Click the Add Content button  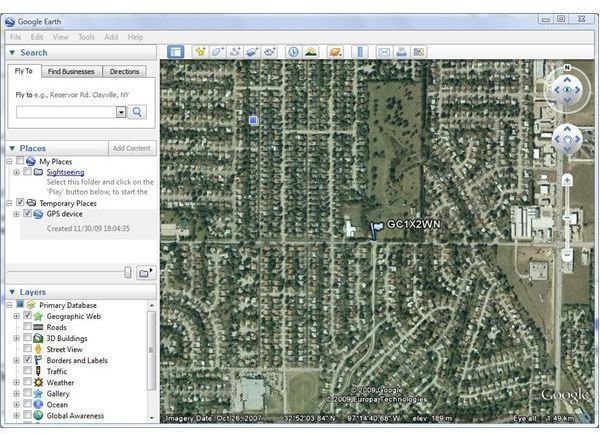(132, 148)
